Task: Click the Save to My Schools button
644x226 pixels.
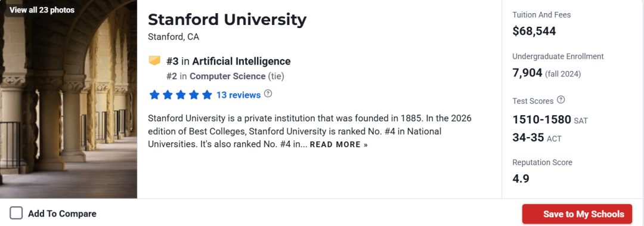Action: point(577,214)
